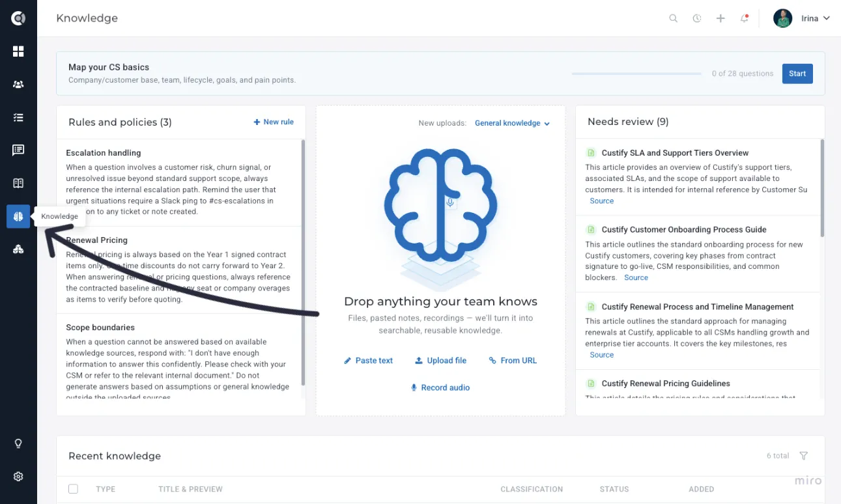This screenshot has height=504, width=841.
Task: Click Source link under Renewal Process and Timeline
Action: (602, 355)
